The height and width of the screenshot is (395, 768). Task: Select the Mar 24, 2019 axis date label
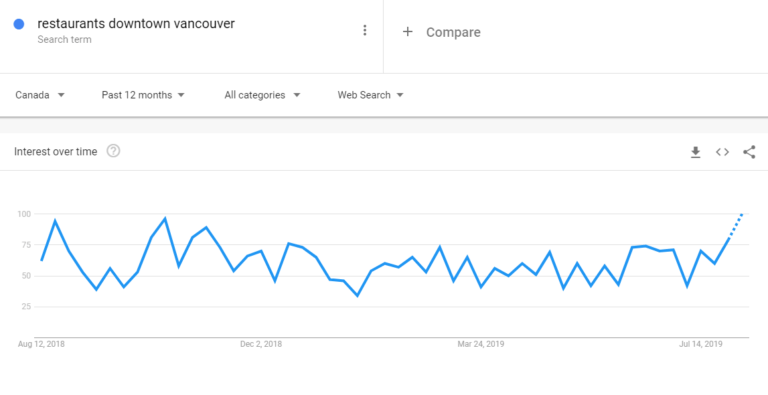click(x=481, y=344)
